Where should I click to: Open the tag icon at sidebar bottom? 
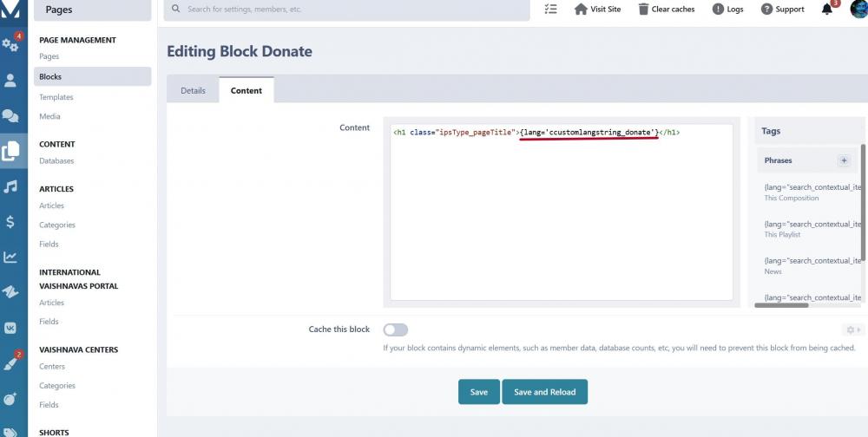(x=10, y=432)
